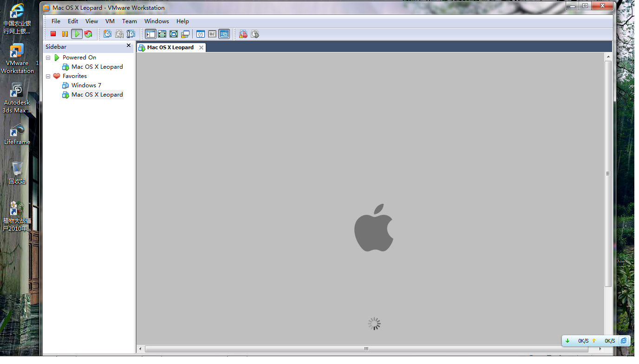Toggle Full Screen mode in the toolbar

coord(174,34)
